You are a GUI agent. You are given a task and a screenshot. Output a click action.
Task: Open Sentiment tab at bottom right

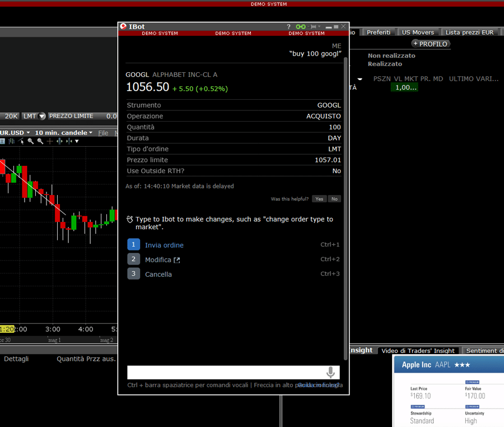coord(483,350)
